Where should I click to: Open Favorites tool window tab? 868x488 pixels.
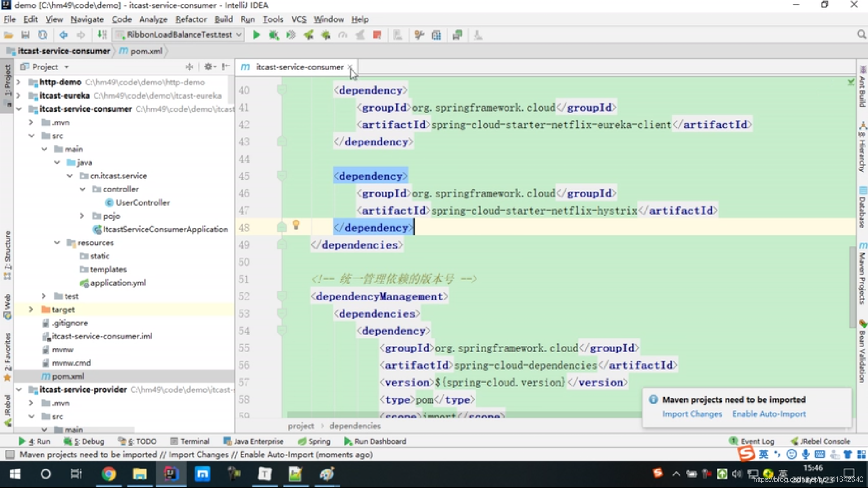click(x=7, y=357)
